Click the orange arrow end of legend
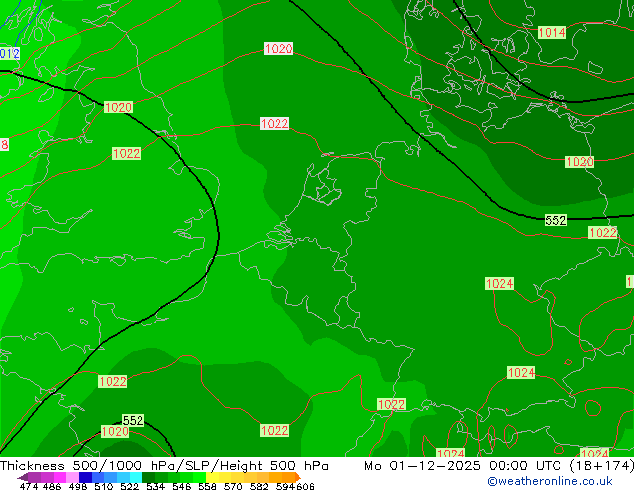The height and width of the screenshot is (490, 634). tap(298, 477)
